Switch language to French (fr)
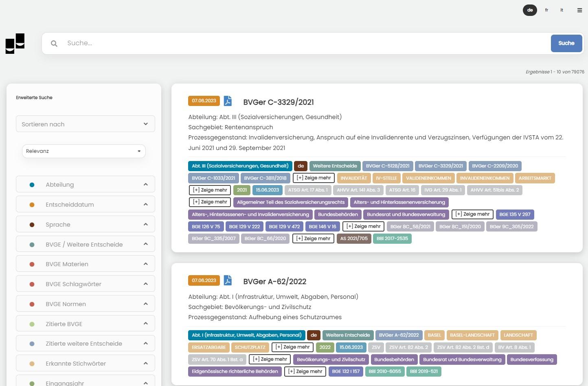Screen dimensions: 588x386 (546, 10)
